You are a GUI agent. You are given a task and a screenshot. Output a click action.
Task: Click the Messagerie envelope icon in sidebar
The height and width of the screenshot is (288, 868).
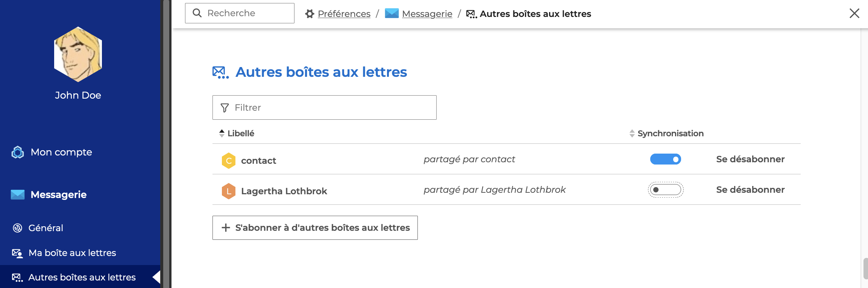(x=18, y=195)
